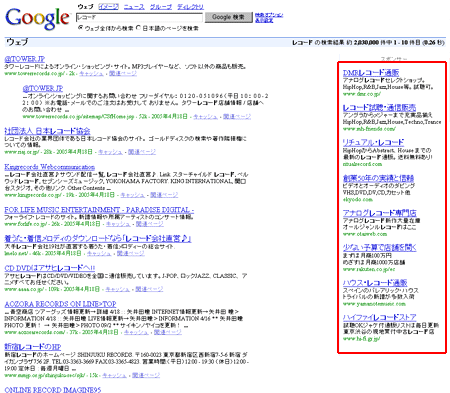This screenshot has height=393, width=450.
Task: Open sponsored ad ハウス・レコード通販
Action: click(375, 283)
